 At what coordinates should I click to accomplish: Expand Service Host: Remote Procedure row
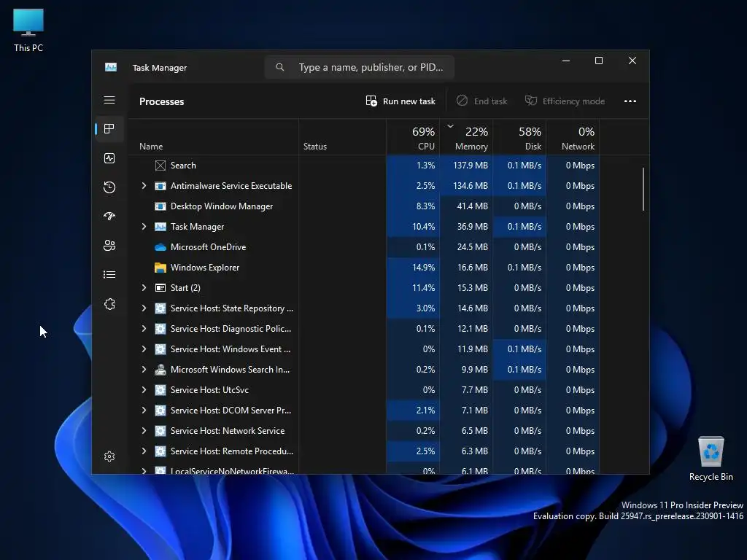(x=144, y=451)
